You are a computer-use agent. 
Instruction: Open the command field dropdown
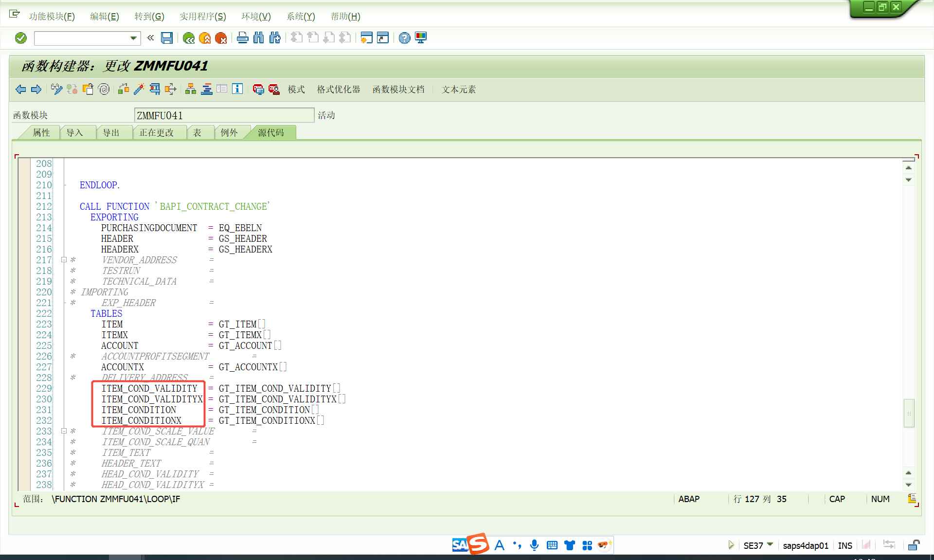click(133, 38)
